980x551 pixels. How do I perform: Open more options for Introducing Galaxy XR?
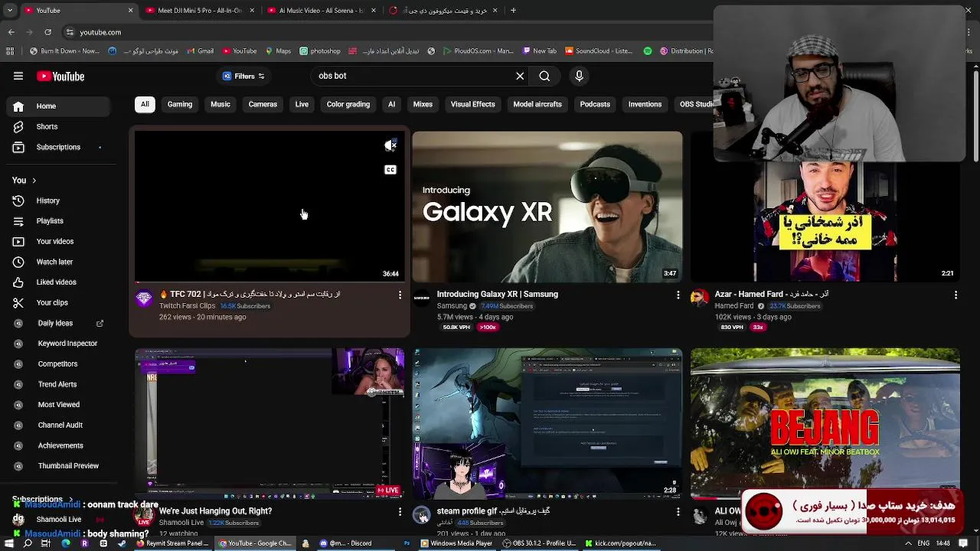(x=678, y=295)
